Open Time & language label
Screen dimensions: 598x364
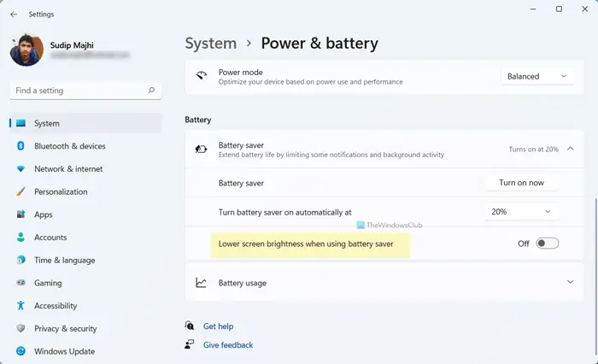coord(64,261)
